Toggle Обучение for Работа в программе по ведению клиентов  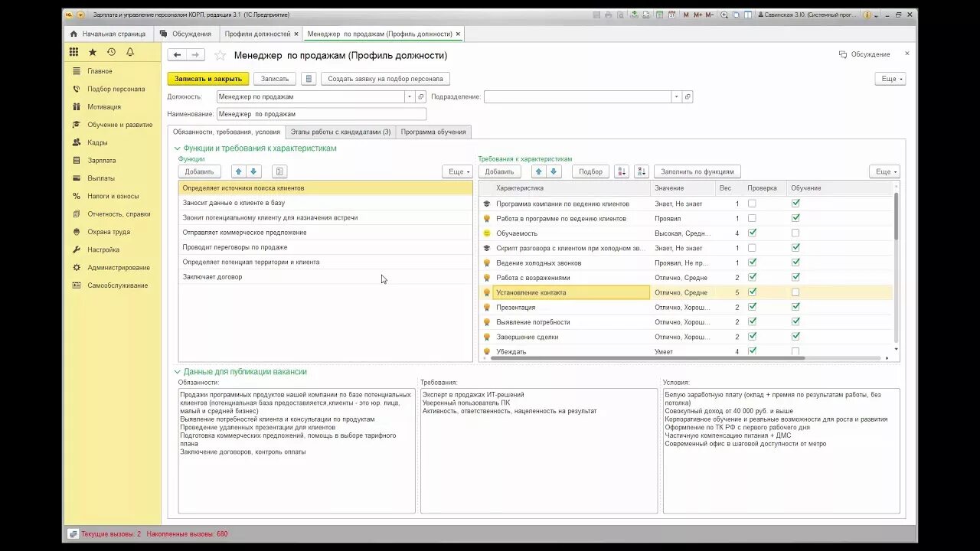coord(795,218)
